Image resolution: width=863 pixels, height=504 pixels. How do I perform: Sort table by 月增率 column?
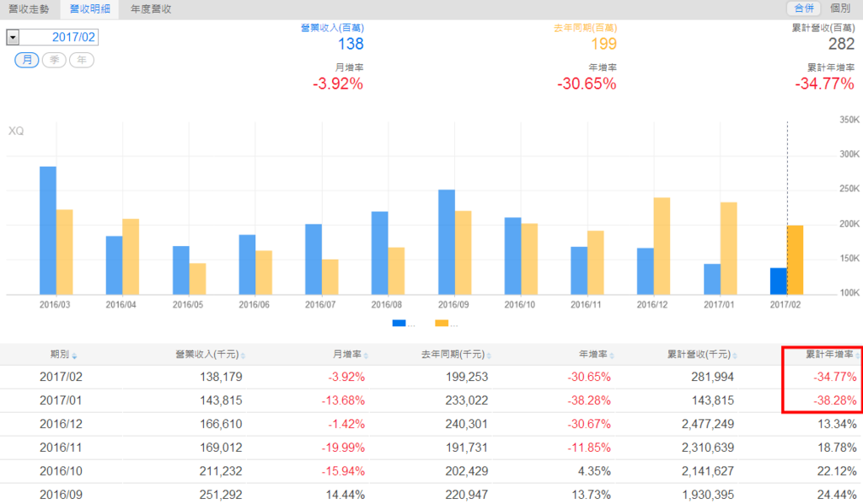pyautogui.click(x=350, y=355)
